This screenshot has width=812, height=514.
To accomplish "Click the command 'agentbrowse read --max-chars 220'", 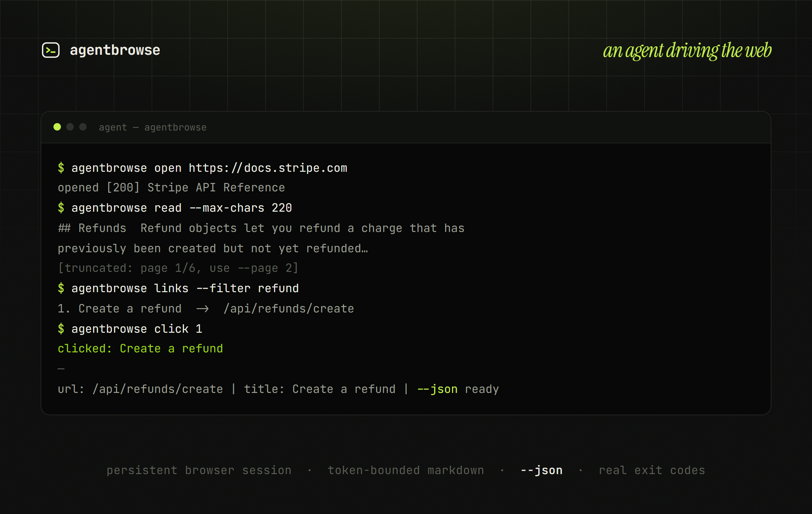I will [182, 208].
